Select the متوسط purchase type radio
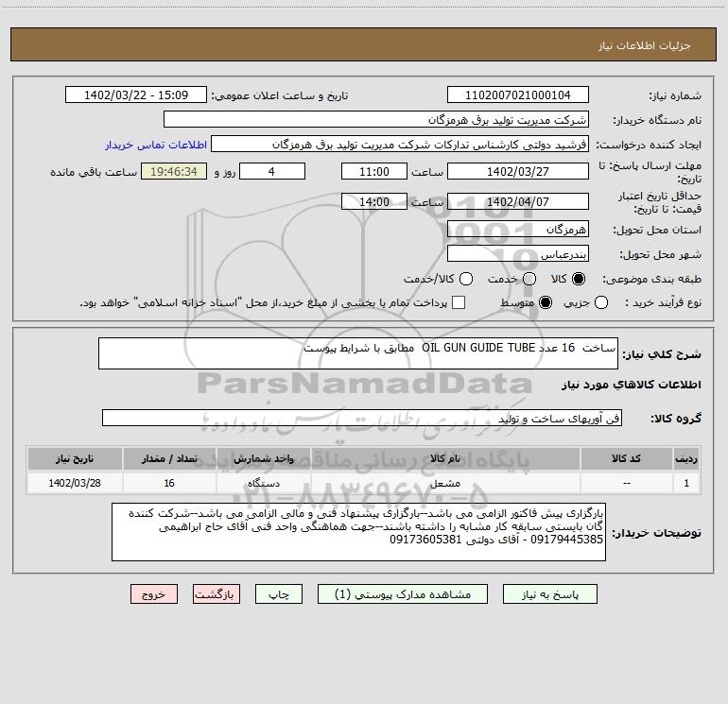Viewport: 728px width, 704px height. [546, 302]
